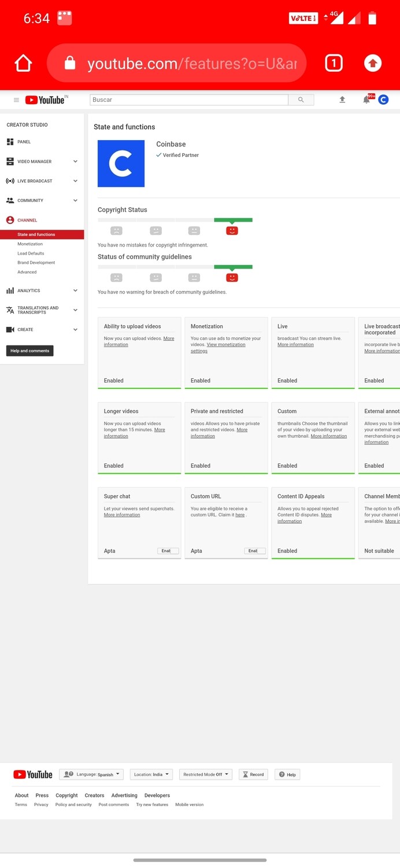Tap the browser update arrow icon
This screenshot has height=868, width=400.
tap(373, 63)
